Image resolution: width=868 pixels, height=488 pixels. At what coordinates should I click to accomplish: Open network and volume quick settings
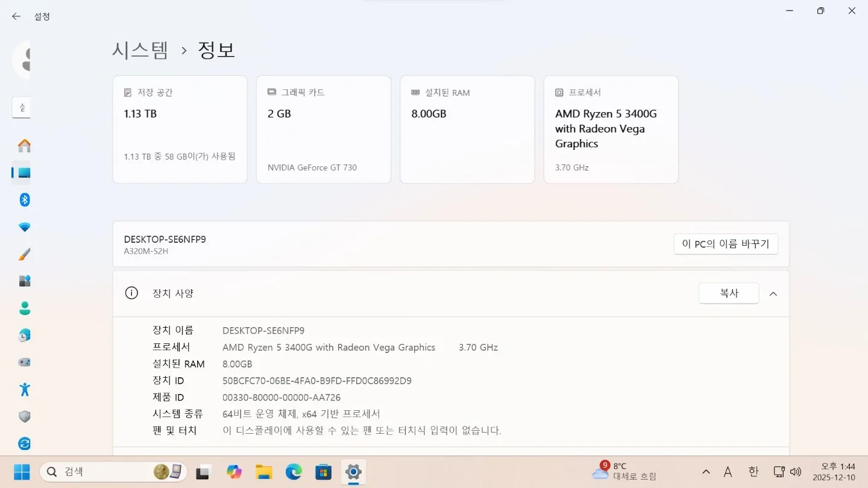(x=787, y=472)
